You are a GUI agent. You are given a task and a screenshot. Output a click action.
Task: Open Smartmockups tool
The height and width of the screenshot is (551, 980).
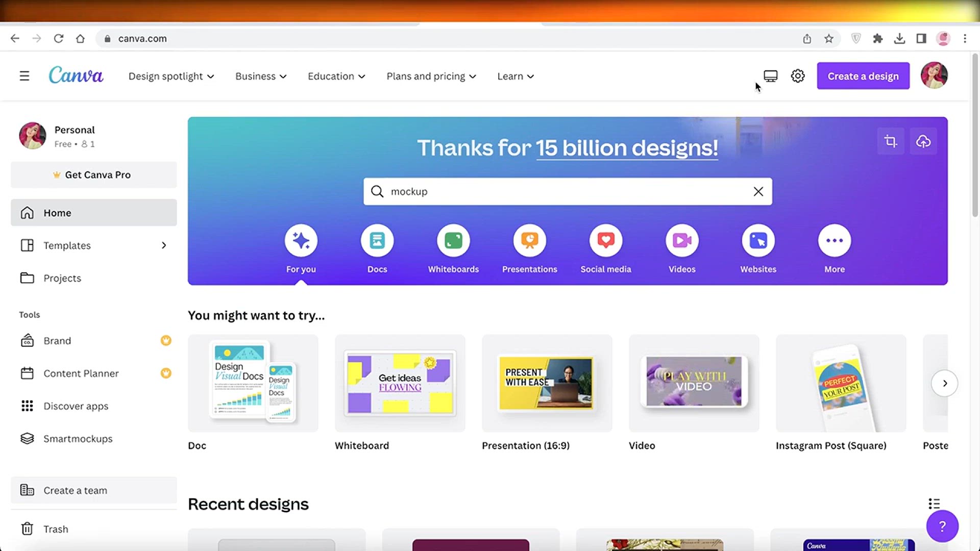tap(94, 439)
